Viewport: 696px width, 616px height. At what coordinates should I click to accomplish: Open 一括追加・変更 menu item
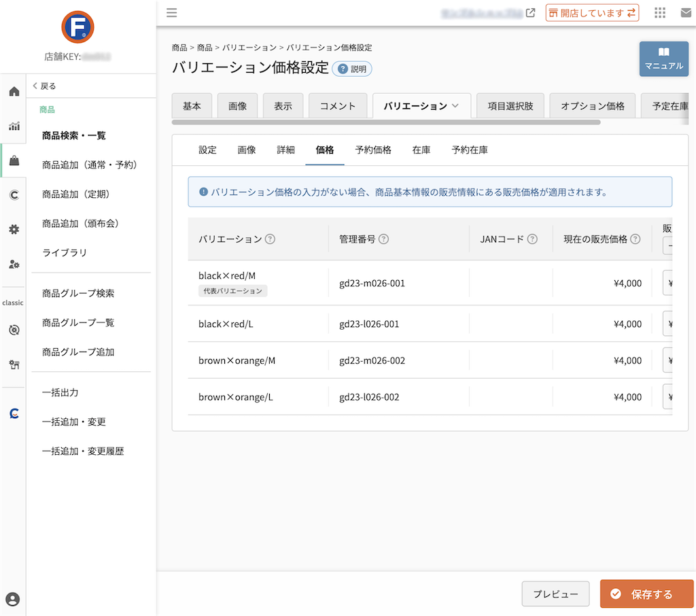point(73,422)
